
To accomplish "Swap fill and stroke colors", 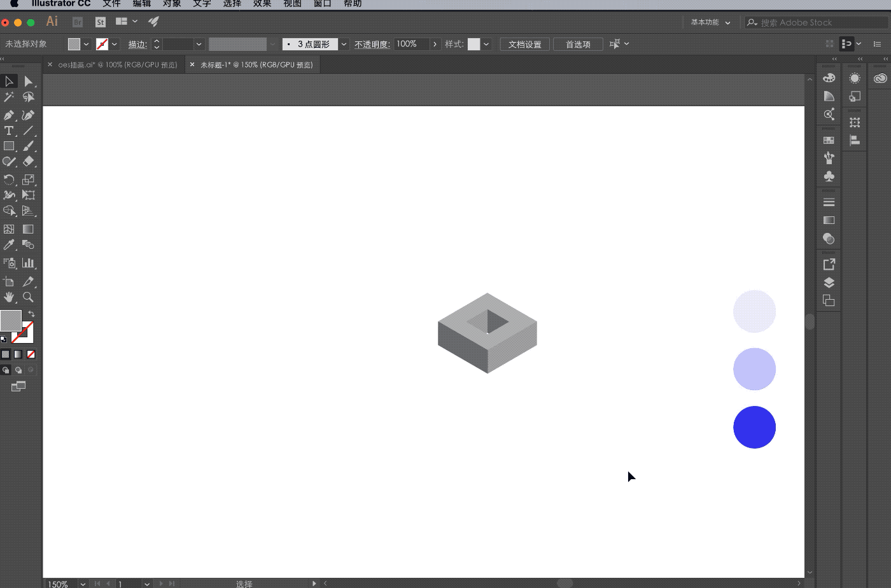I will (x=31, y=314).
